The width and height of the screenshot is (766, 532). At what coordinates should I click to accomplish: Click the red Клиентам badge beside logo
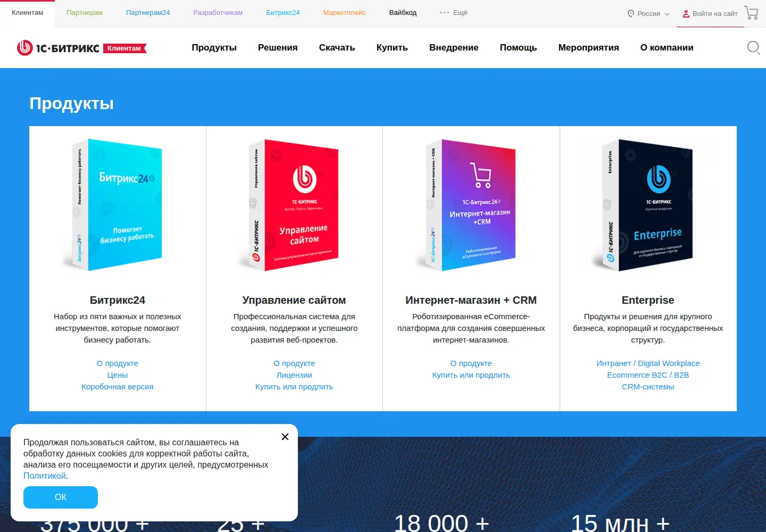124,48
